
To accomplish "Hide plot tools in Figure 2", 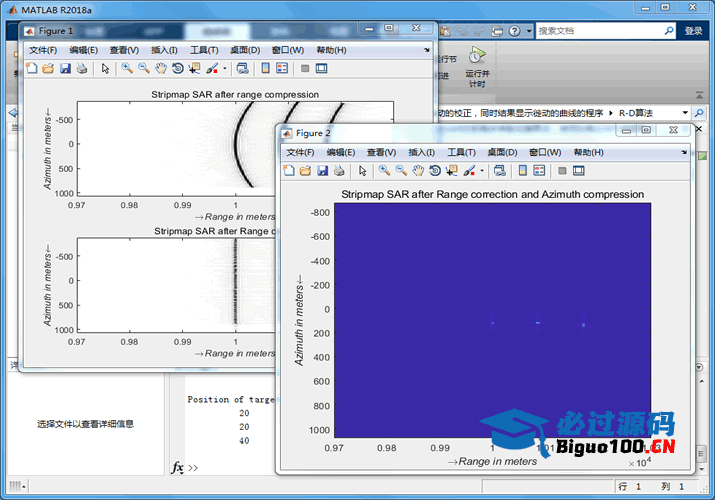I will tap(562, 171).
